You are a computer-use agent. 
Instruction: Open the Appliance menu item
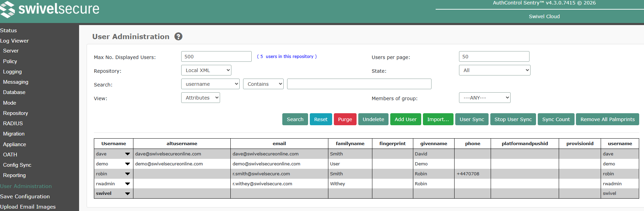tap(14, 144)
